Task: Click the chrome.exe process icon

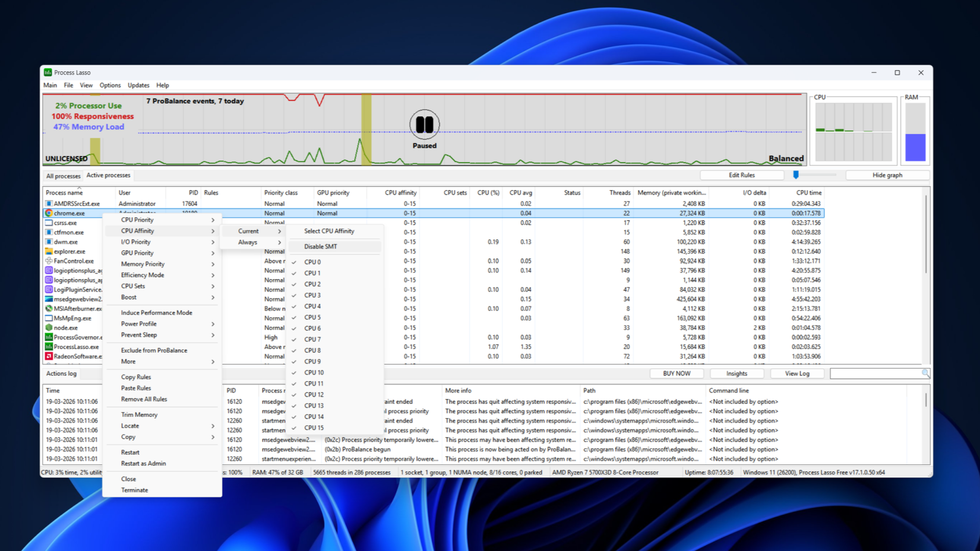Action: (x=50, y=213)
